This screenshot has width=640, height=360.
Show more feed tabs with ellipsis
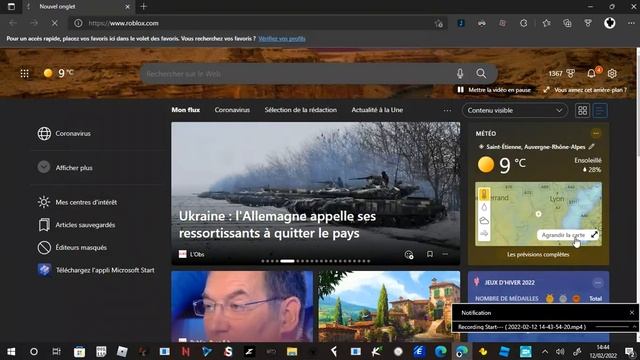click(447, 110)
